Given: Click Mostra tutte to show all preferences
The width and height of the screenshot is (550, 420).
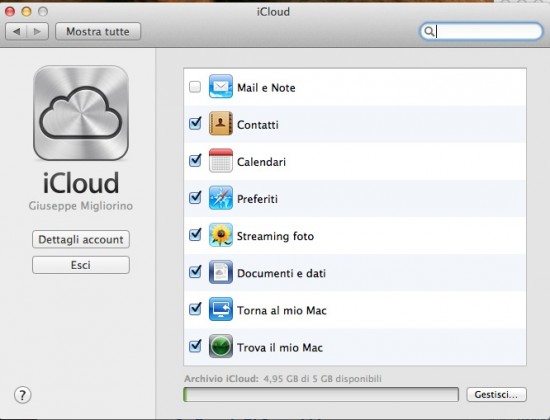Looking at the screenshot, I should tap(98, 32).
